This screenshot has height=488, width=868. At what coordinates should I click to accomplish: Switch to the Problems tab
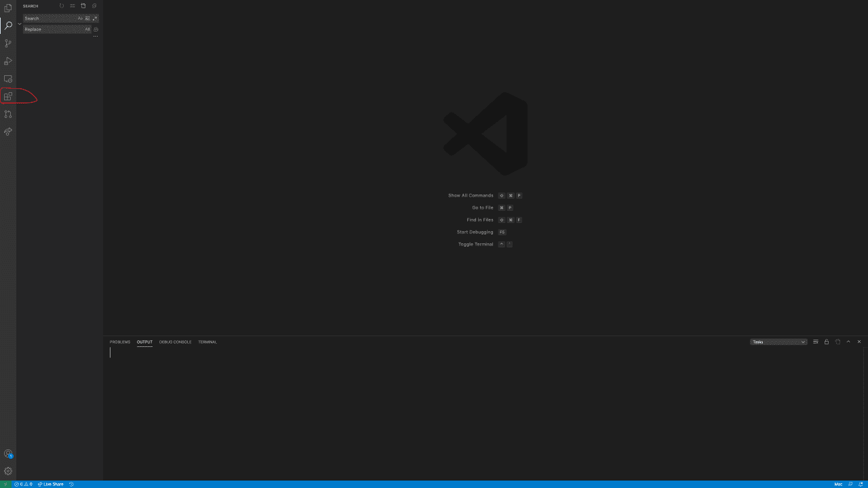120,342
